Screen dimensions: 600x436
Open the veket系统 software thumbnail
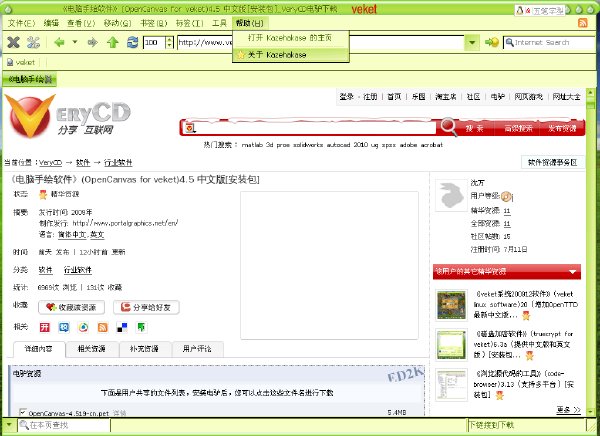tap(452, 305)
